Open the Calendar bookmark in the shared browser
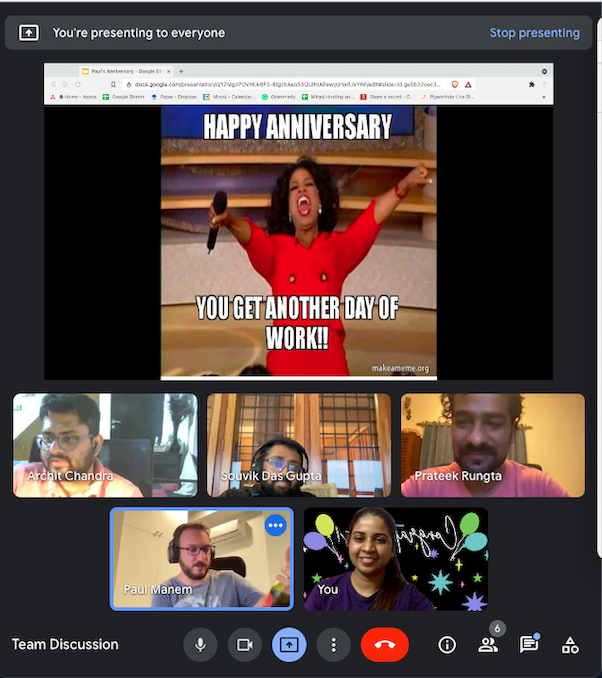 click(x=229, y=97)
